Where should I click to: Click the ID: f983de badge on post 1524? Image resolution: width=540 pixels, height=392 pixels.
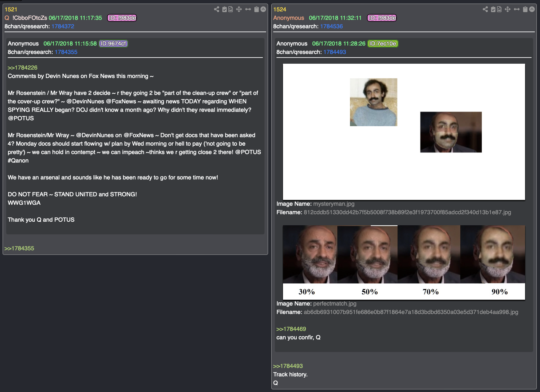[x=382, y=18]
